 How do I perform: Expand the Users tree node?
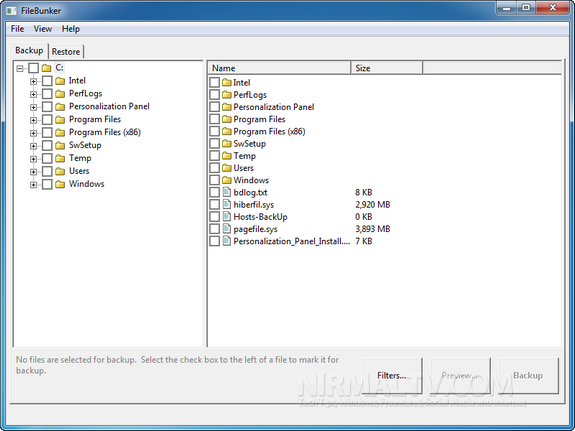(x=33, y=172)
